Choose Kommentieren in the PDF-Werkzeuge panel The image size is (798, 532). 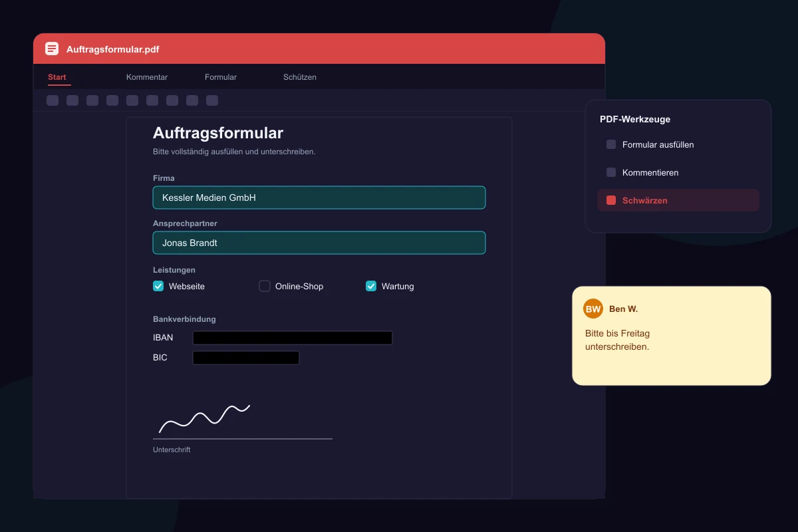pyautogui.click(x=678, y=172)
